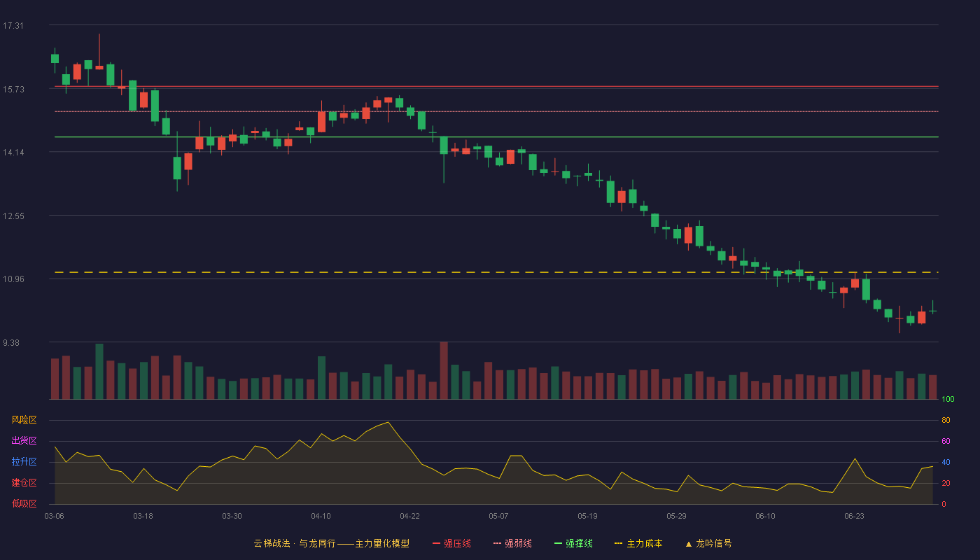
Task: Toggle the 主力成本 legend entry
Action: point(638,543)
